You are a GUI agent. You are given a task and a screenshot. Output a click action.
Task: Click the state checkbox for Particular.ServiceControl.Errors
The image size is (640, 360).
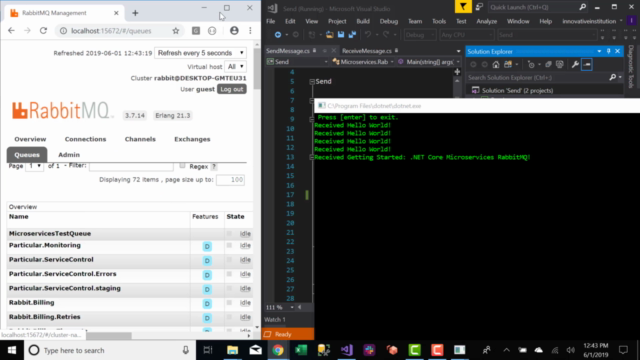(x=229, y=274)
